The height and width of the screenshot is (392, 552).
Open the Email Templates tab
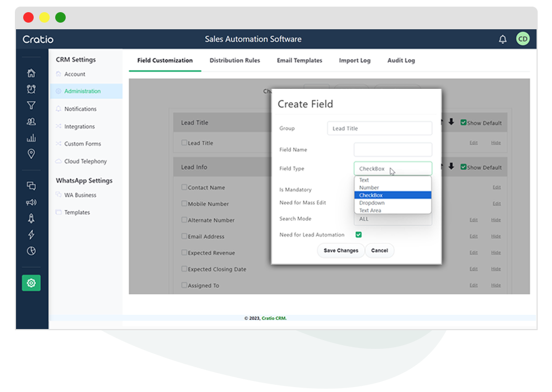[x=299, y=61]
